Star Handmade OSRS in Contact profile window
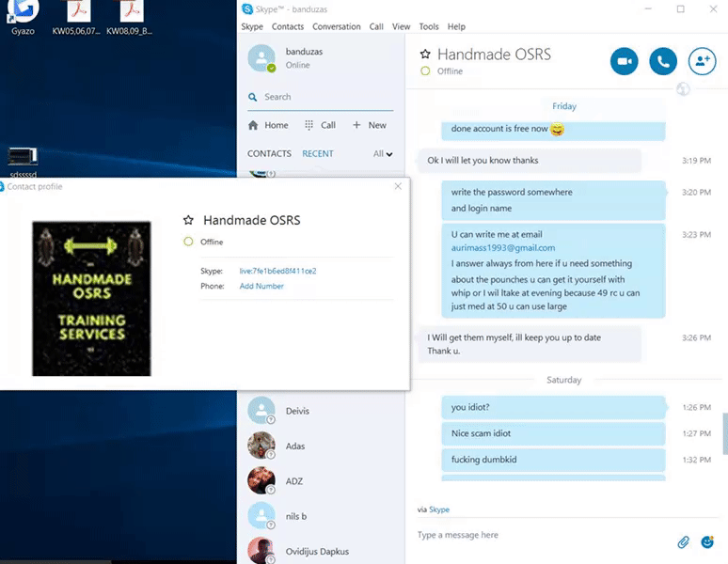 [188, 220]
